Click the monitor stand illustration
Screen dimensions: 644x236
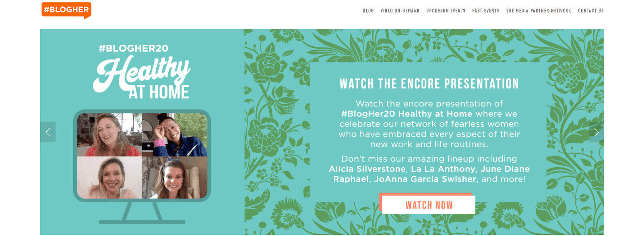[142, 213]
